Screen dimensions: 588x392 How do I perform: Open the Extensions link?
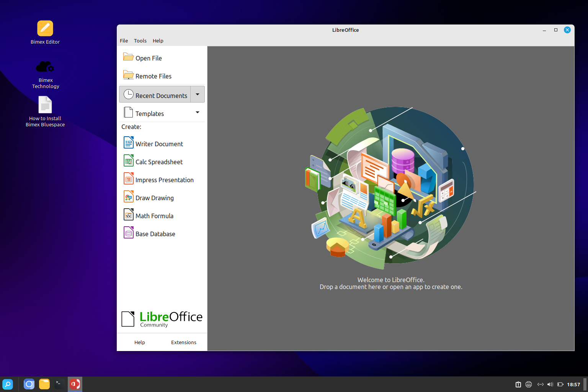(x=184, y=342)
